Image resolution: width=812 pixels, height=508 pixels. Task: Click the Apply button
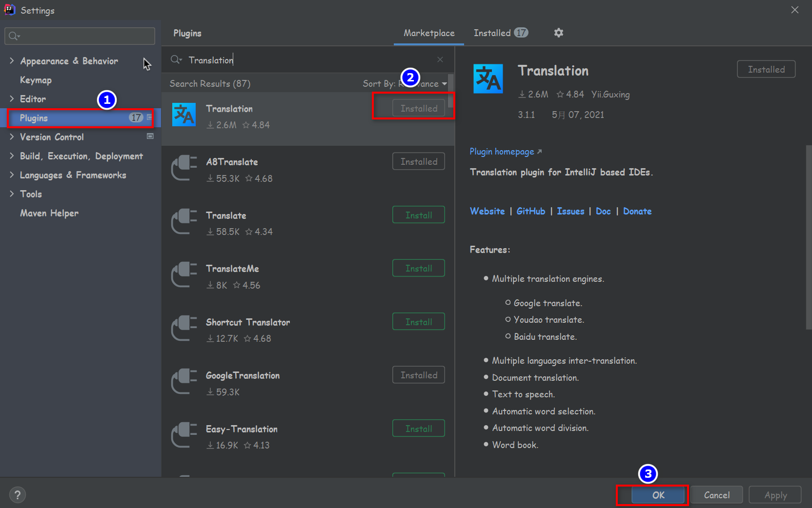775,495
